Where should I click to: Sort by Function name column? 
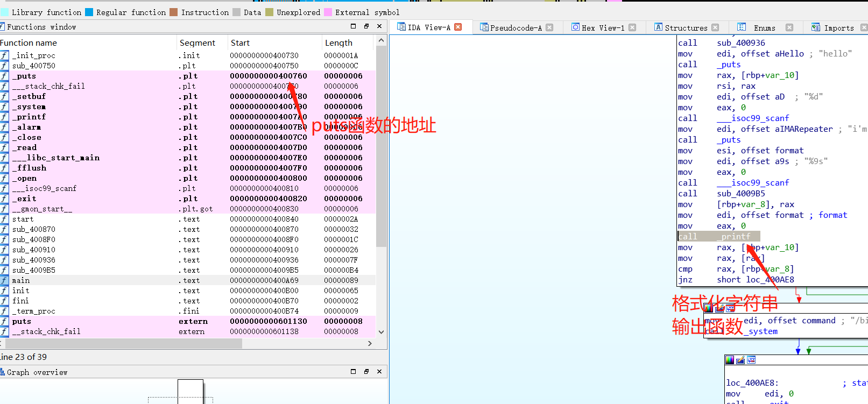[88, 42]
